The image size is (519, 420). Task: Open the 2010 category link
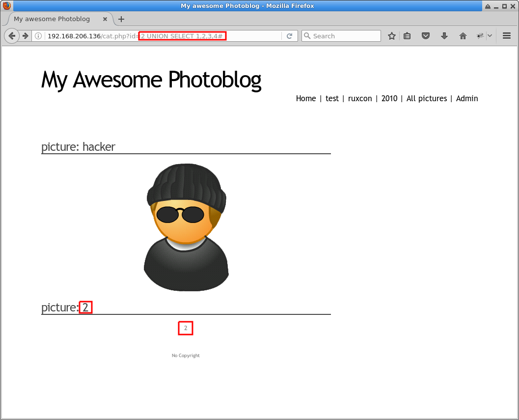pyautogui.click(x=389, y=98)
